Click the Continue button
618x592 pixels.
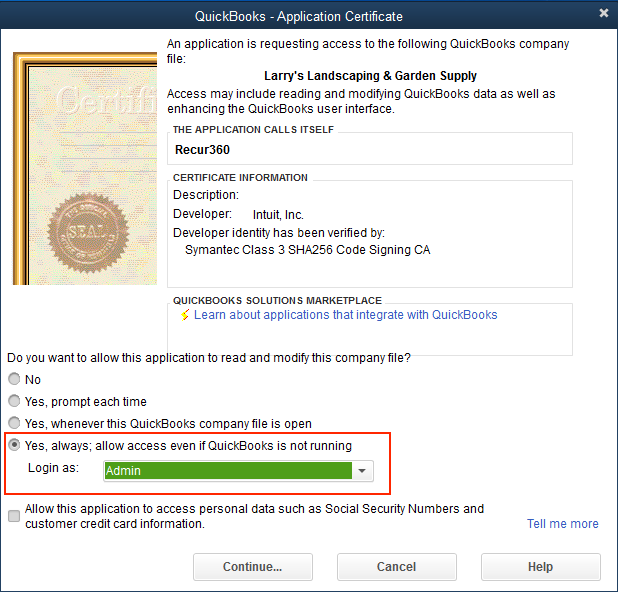253,567
